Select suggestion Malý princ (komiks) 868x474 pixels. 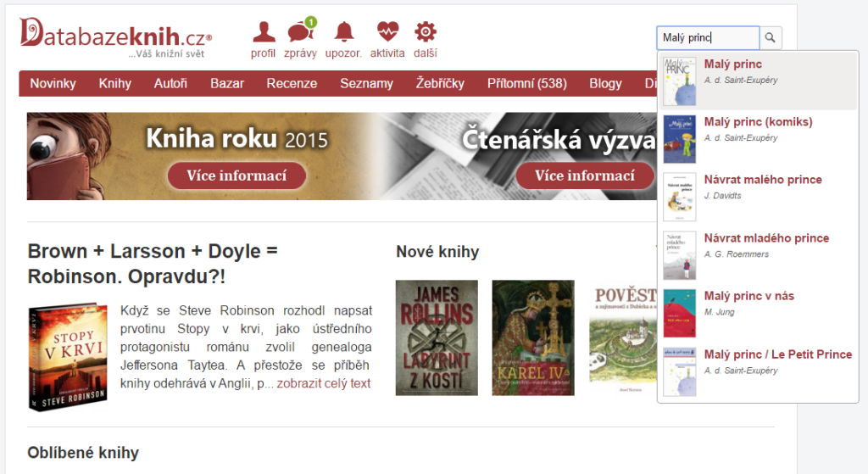click(757, 138)
